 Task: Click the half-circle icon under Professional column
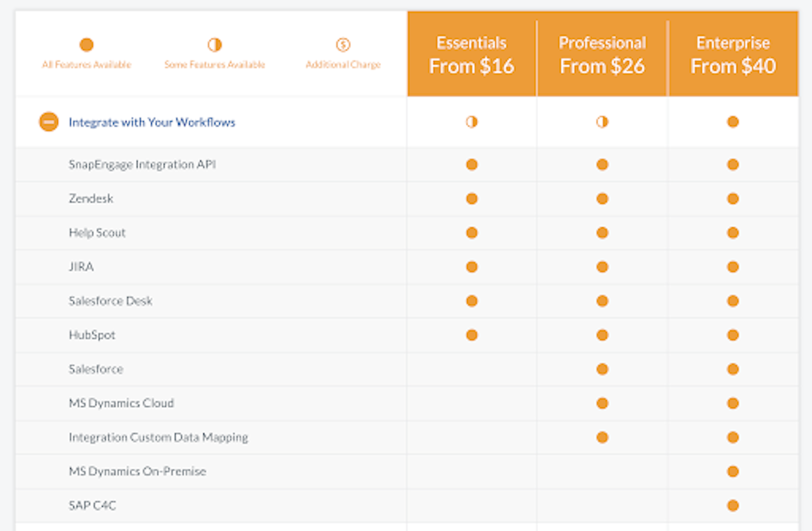[602, 122]
